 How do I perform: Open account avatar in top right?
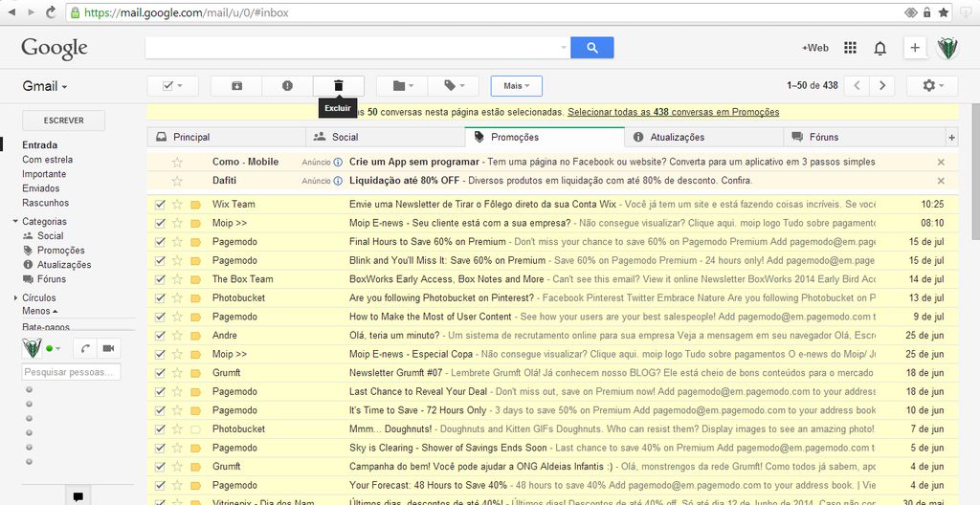click(x=947, y=48)
